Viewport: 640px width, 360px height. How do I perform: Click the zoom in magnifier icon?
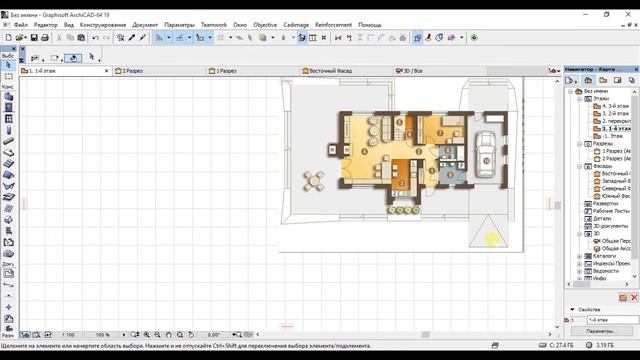click(x=147, y=335)
